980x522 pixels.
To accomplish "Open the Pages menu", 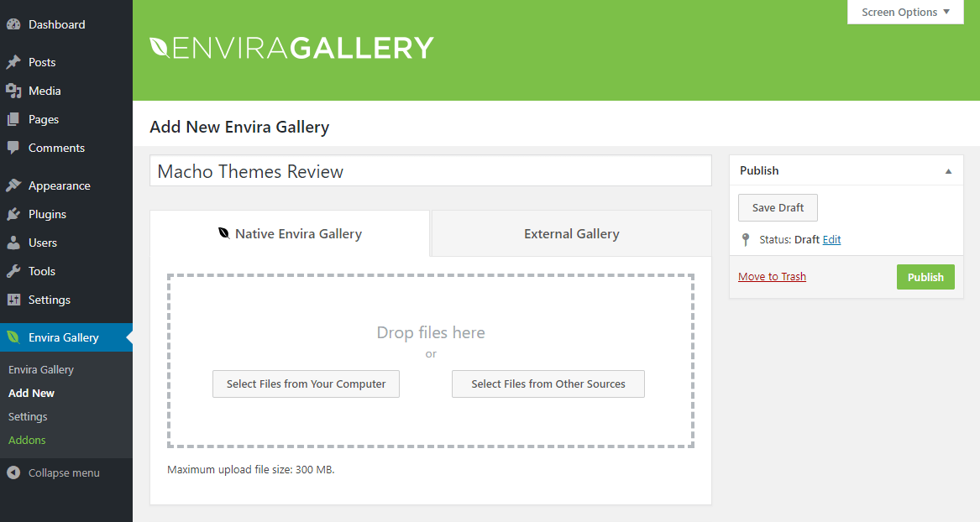I will point(66,119).
